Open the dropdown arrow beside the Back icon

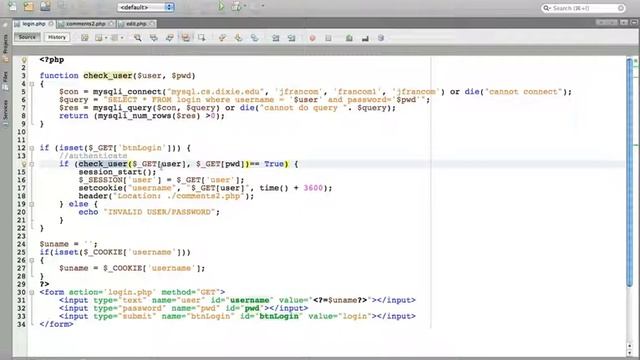(x=106, y=38)
